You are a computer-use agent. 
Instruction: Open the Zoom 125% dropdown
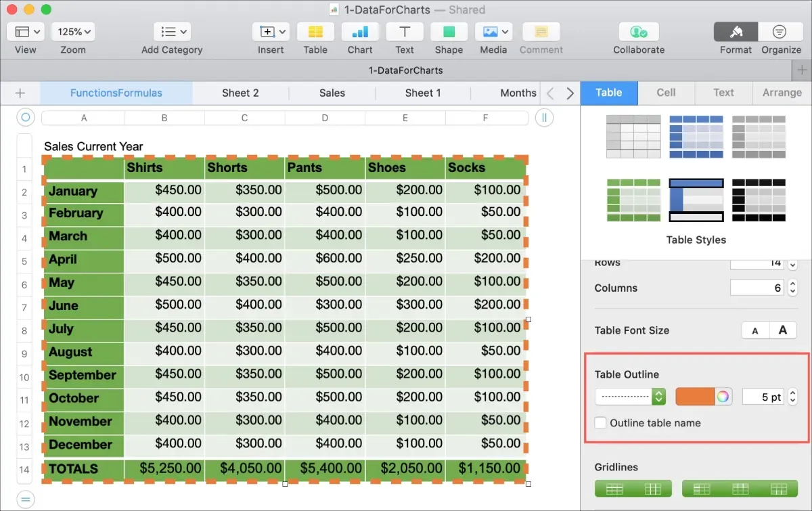pos(73,32)
